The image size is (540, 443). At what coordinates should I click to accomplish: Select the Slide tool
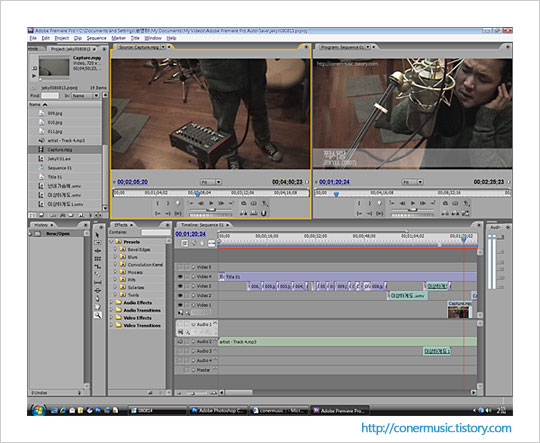click(98, 290)
